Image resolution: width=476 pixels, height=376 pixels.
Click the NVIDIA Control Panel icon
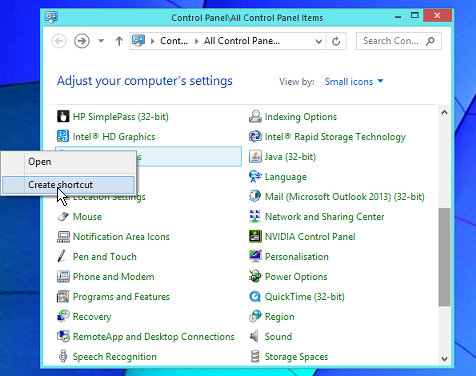(x=255, y=236)
